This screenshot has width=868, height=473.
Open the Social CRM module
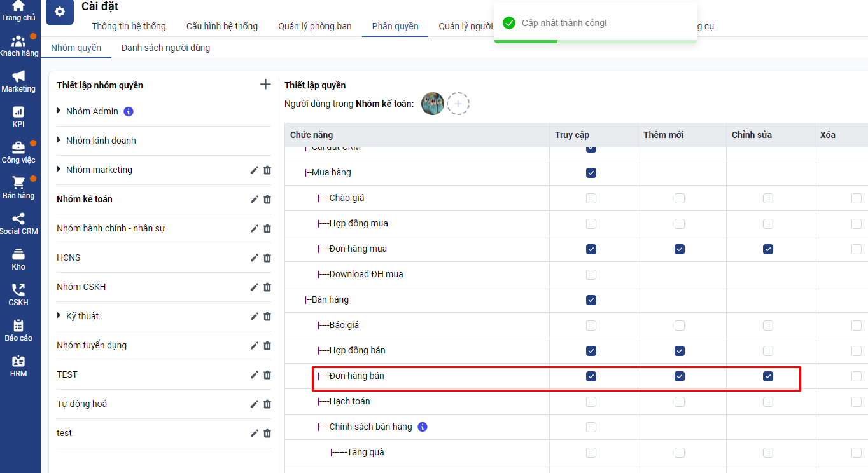coord(18,223)
